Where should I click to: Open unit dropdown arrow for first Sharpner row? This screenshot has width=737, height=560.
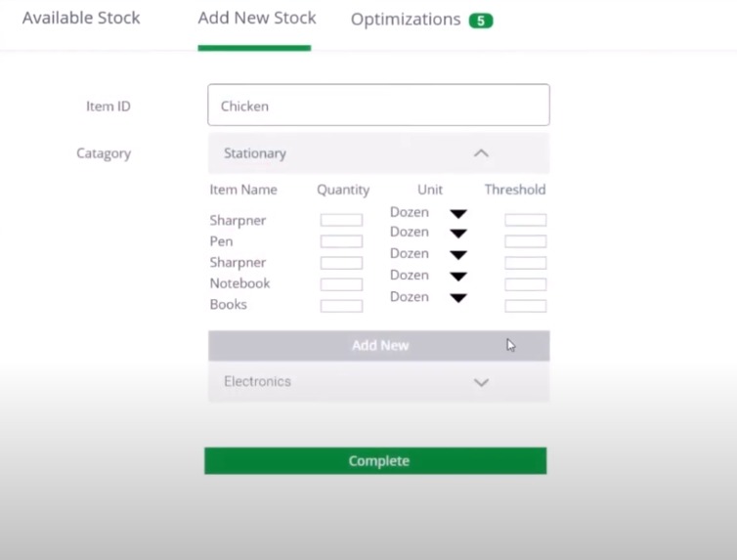tap(458, 214)
